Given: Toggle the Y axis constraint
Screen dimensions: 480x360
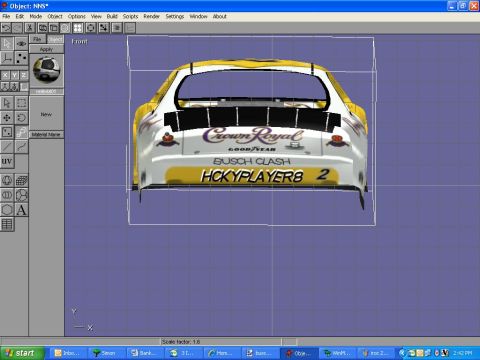Looking at the screenshot, I should (x=14, y=75).
